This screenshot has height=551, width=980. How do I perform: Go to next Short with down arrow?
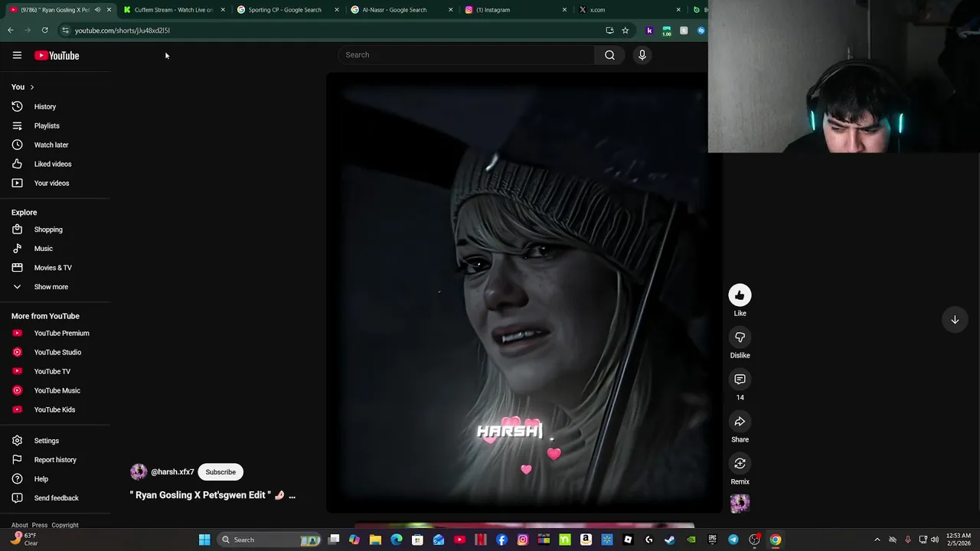(x=955, y=320)
